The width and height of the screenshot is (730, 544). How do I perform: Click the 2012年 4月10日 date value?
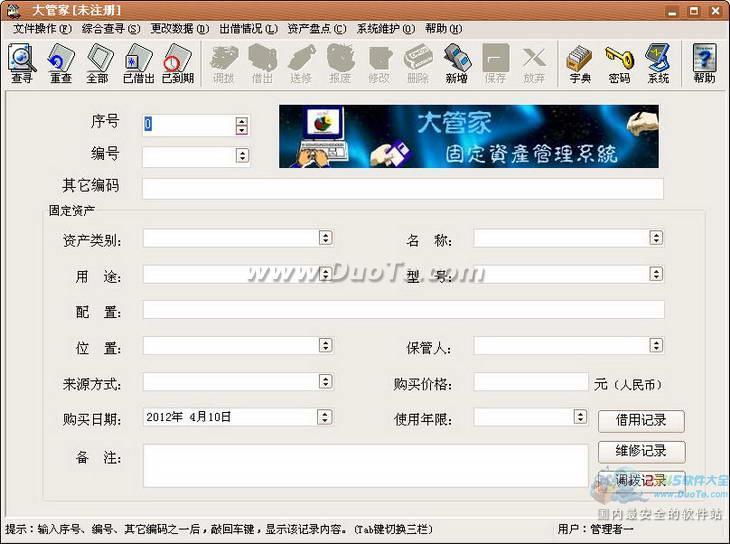point(188,417)
